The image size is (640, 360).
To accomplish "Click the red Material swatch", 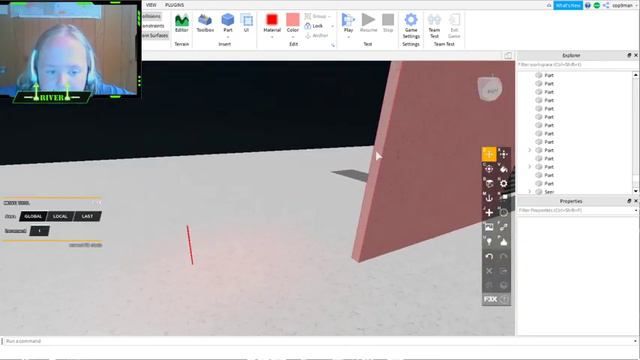I will [272, 20].
